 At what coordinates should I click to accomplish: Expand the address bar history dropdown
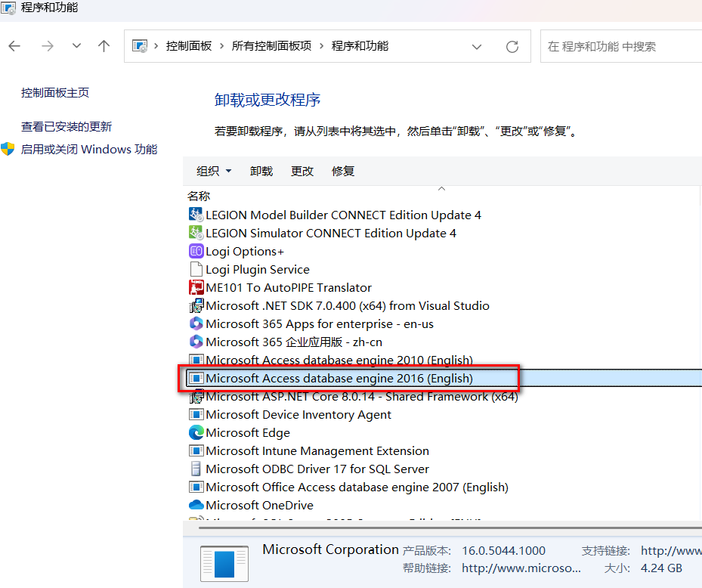(477, 47)
